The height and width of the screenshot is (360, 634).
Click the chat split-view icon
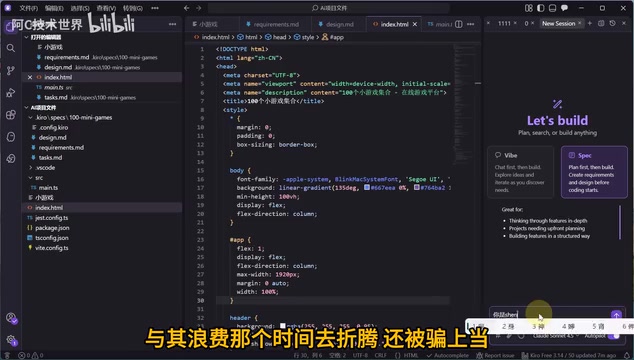pyautogui.click(x=601, y=23)
